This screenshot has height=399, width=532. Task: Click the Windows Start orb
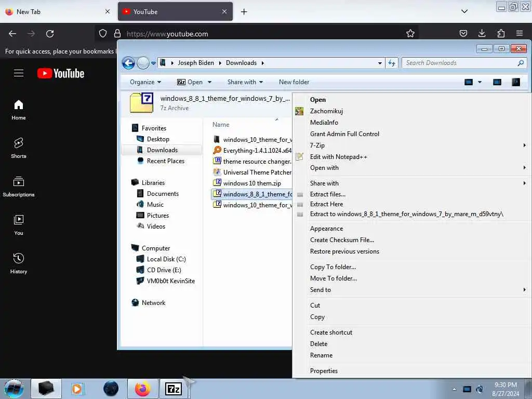point(14,389)
